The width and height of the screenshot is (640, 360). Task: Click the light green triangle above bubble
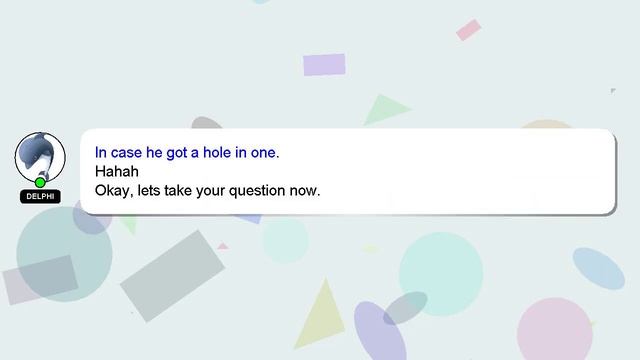tap(386, 109)
